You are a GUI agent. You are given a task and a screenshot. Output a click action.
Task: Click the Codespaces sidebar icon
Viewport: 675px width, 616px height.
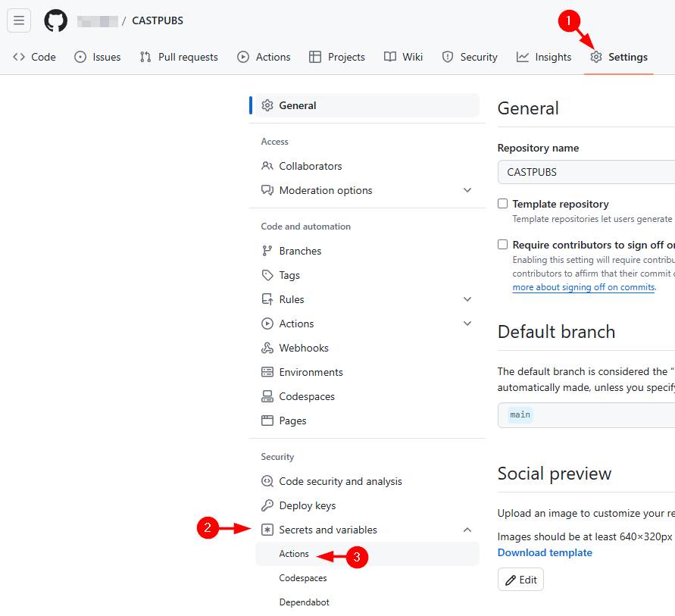267,396
